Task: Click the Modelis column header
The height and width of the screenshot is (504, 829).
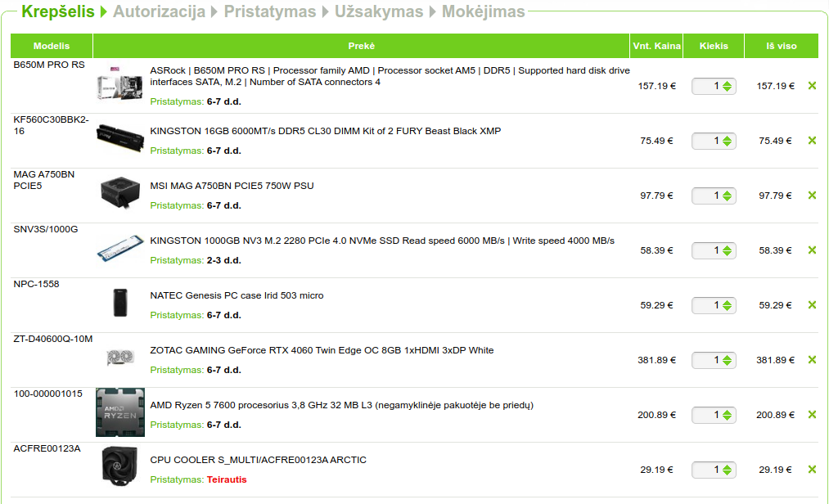Action: click(52, 46)
